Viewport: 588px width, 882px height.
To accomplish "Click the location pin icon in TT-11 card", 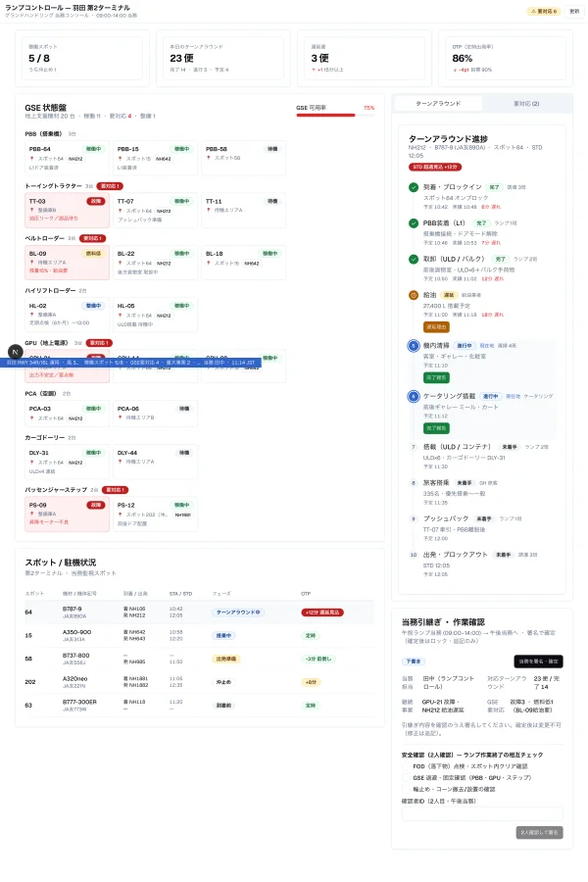I will (x=208, y=211).
